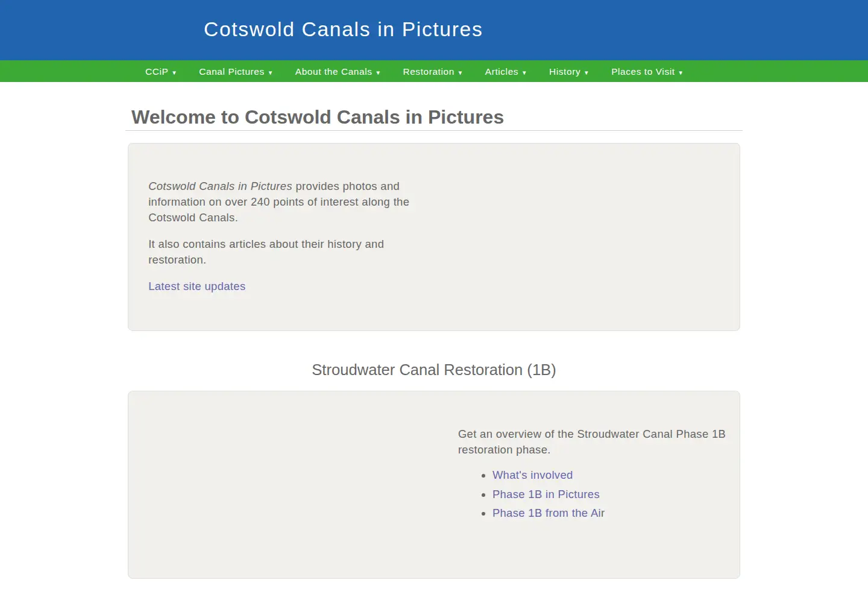
Task: Open the CCiP dropdown menu
Action: pyautogui.click(x=160, y=72)
